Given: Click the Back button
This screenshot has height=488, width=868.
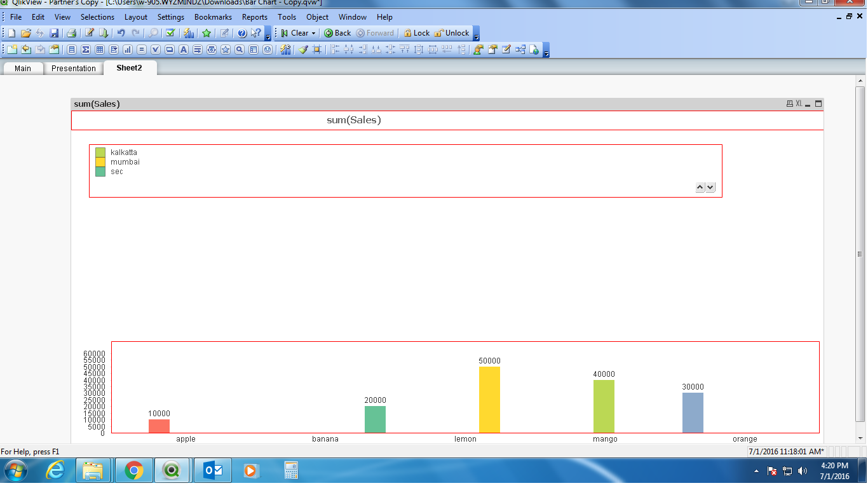Looking at the screenshot, I should [x=337, y=33].
